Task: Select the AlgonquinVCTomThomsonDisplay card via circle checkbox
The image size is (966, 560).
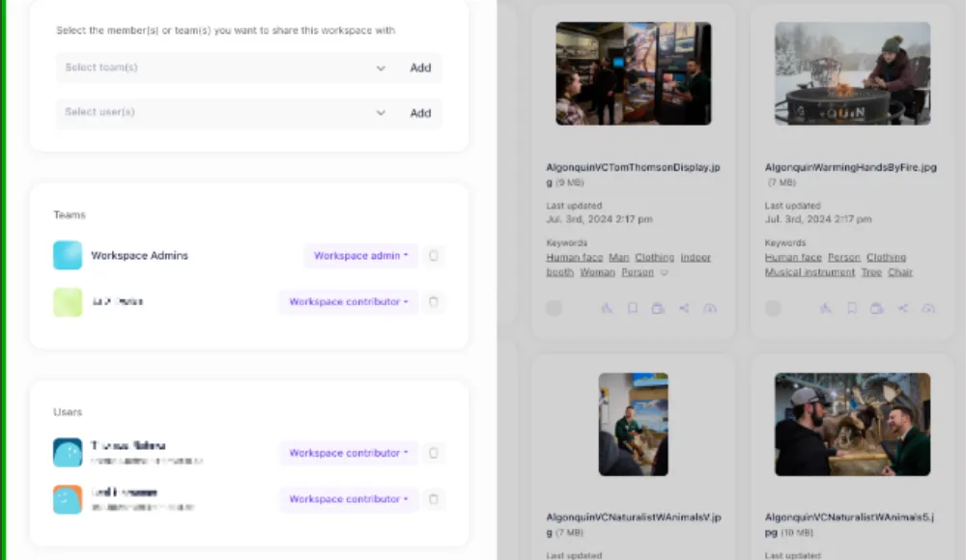Action: (554, 308)
